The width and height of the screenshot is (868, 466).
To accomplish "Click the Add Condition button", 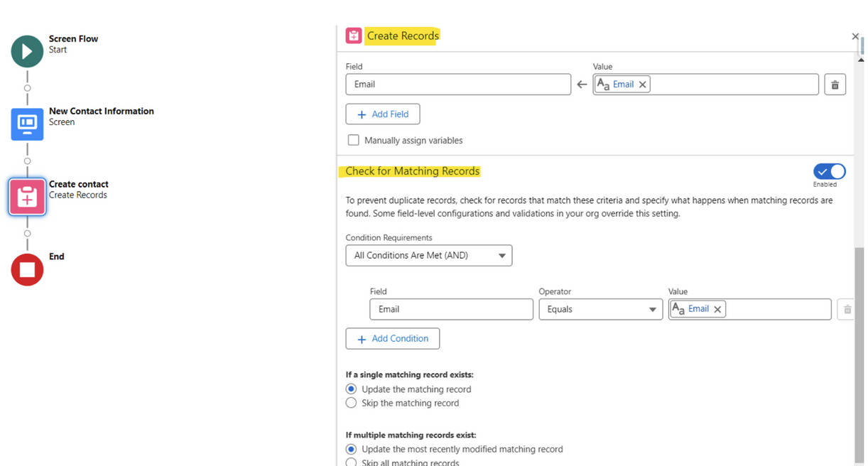I will (392, 338).
